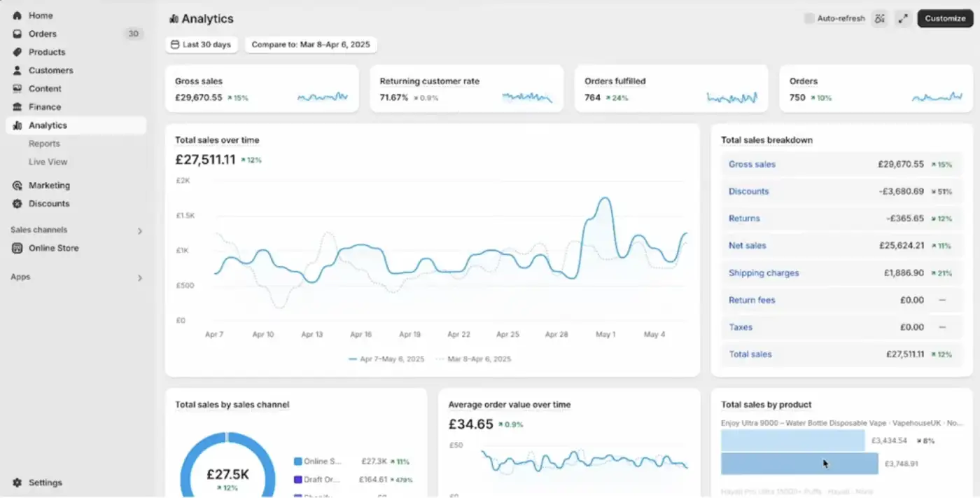Open the Last 30 days date picker
The width and height of the screenshot is (980, 498).
coord(202,44)
